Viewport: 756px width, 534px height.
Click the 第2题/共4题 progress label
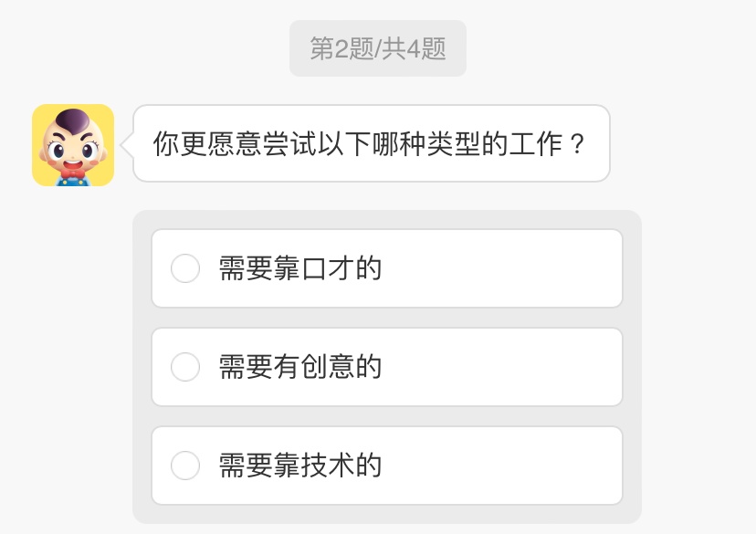tap(378, 48)
